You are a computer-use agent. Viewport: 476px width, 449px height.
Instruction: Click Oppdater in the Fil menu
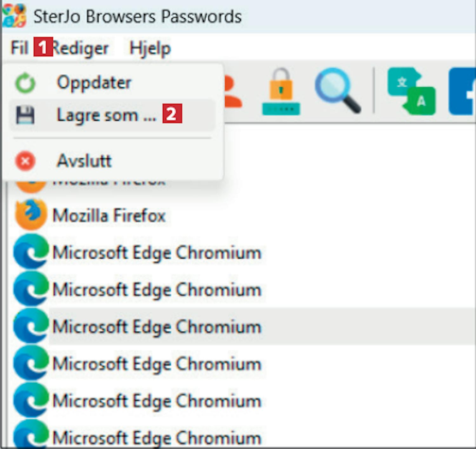pos(94,83)
